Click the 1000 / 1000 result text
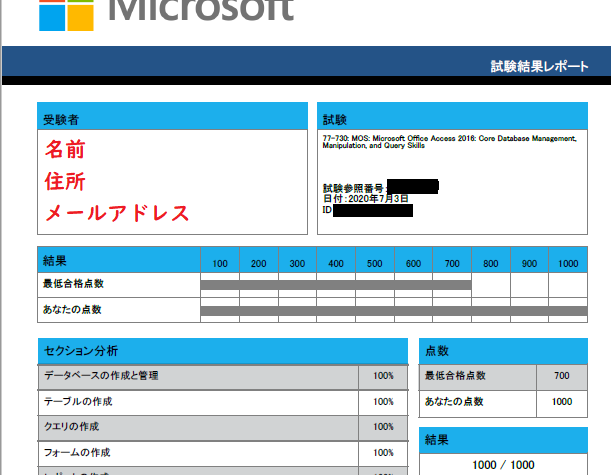 [503, 465]
